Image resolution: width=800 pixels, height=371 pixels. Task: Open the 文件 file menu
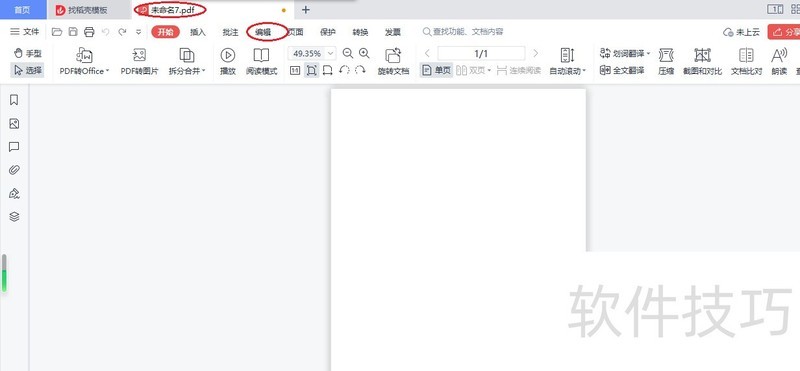24,32
